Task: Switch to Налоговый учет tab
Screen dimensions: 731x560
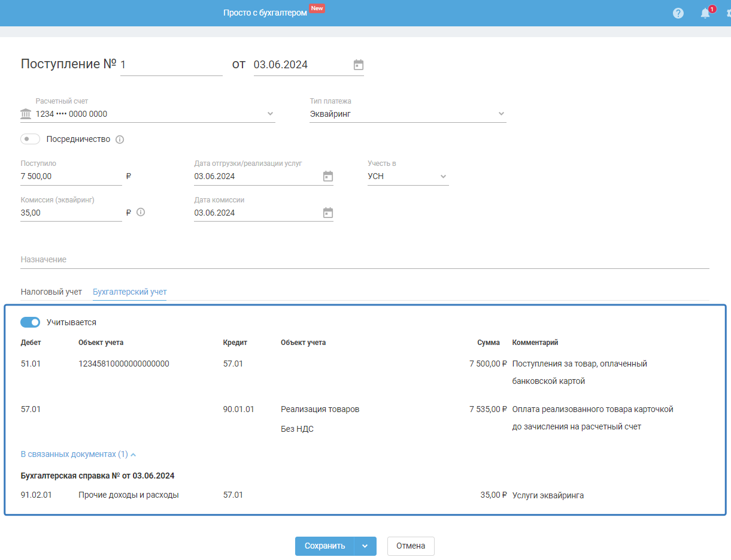Action: click(x=51, y=292)
